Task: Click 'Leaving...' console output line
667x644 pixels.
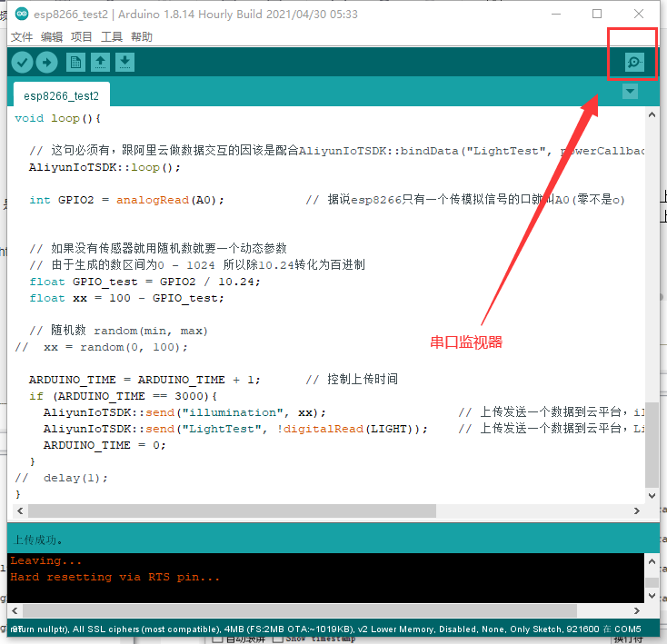Action: coord(46,560)
